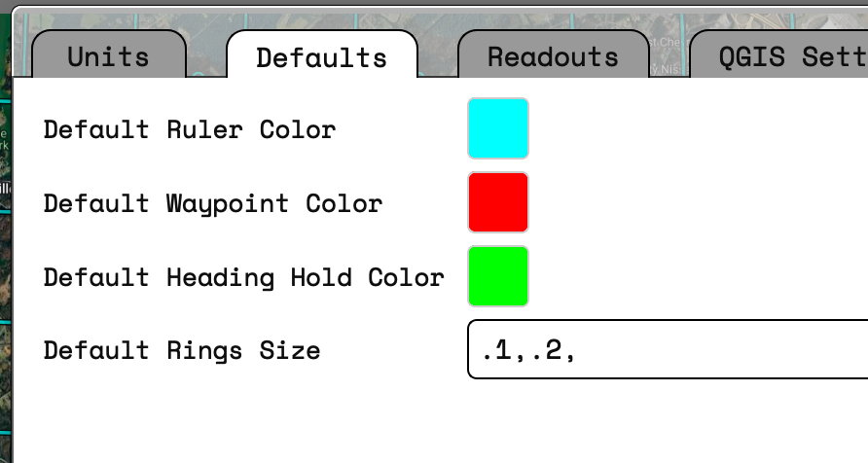
Task: Open the cyan Default Ruler Color swatch
Action: click(498, 128)
